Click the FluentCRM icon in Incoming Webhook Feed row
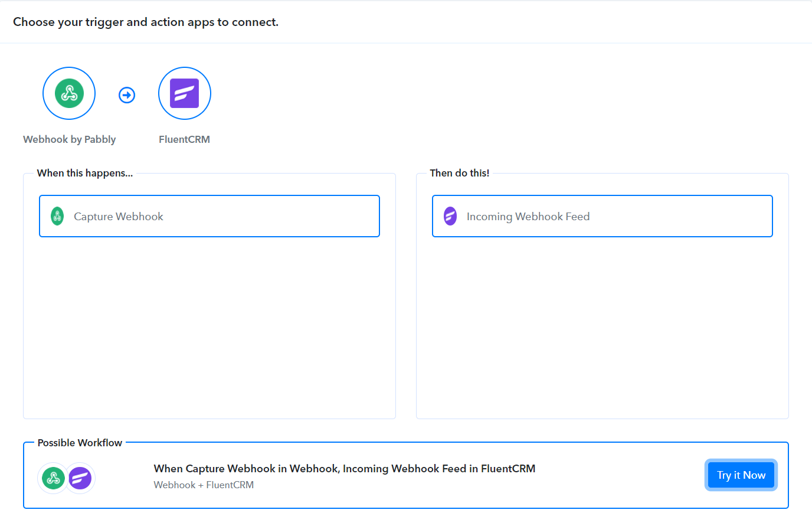The image size is (812, 513). coord(450,216)
